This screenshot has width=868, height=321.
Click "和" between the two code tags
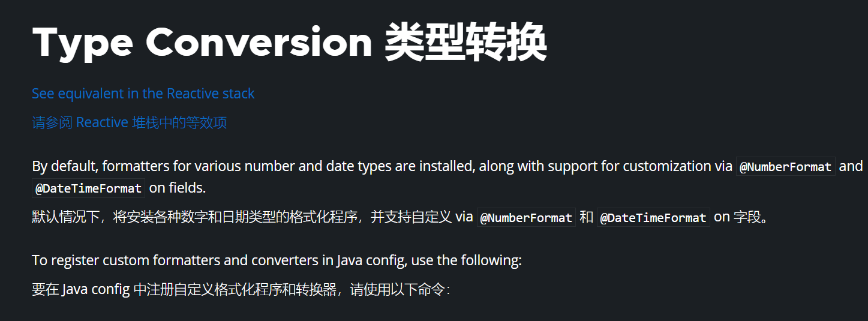coord(586,217)
